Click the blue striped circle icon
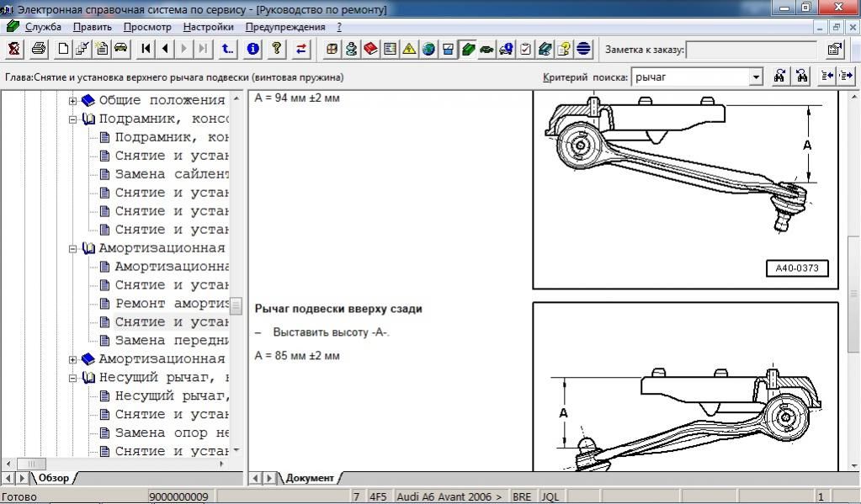 tap(583, 50)
